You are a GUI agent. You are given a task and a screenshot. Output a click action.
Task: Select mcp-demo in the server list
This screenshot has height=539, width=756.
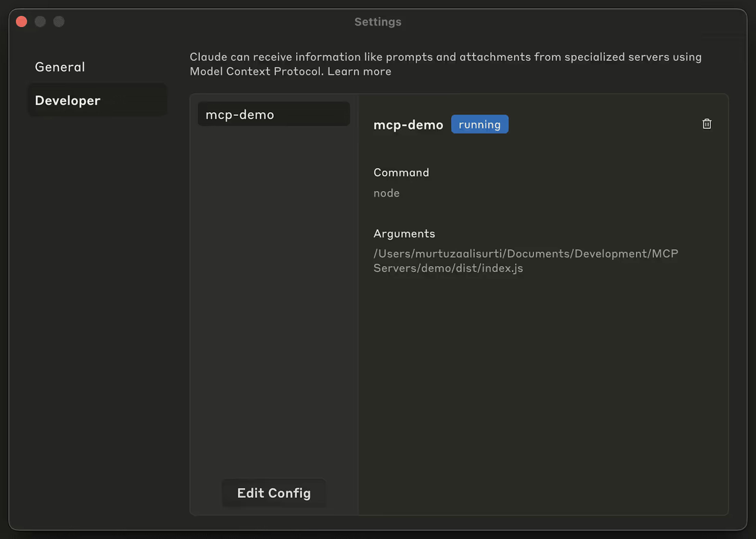273,114
